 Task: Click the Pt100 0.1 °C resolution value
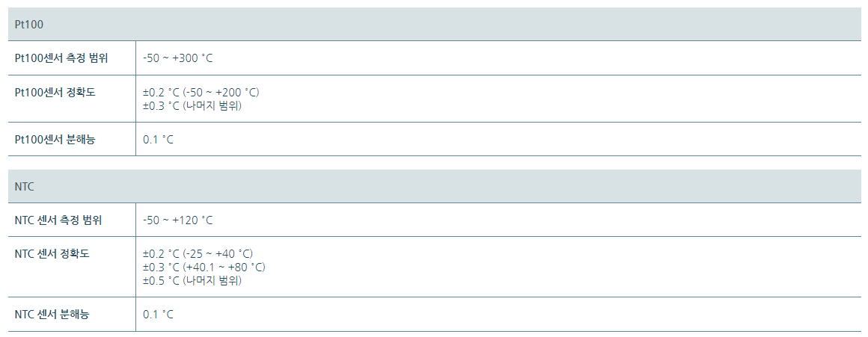(158, 139)
